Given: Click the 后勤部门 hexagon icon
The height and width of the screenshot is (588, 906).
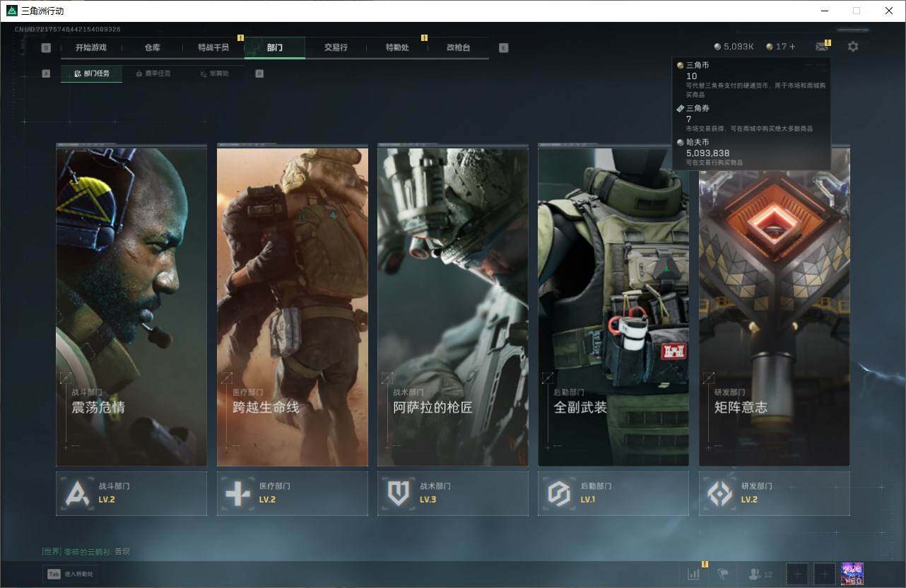Looking at the screenshot, I should [x=559, y=493].
